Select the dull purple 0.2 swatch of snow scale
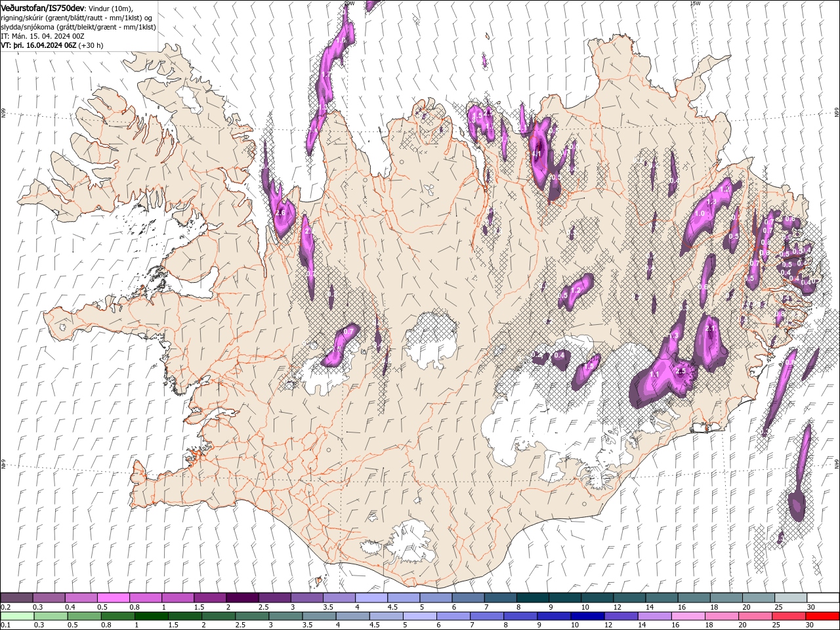The height and width of the screenshot is (630, 840). pyautogui.click(x=16, y=598)
